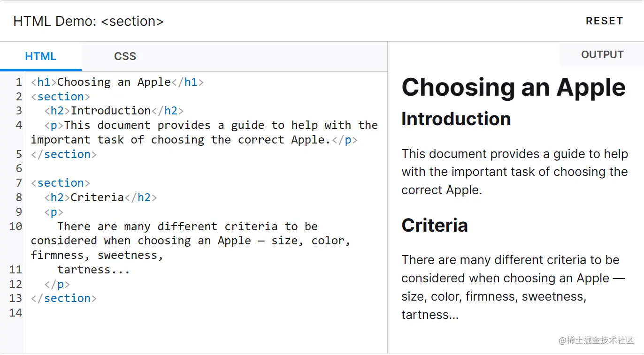Click the lone opening p tag on line 9
The height and width of the screenshot is (355, 644).
54,212
